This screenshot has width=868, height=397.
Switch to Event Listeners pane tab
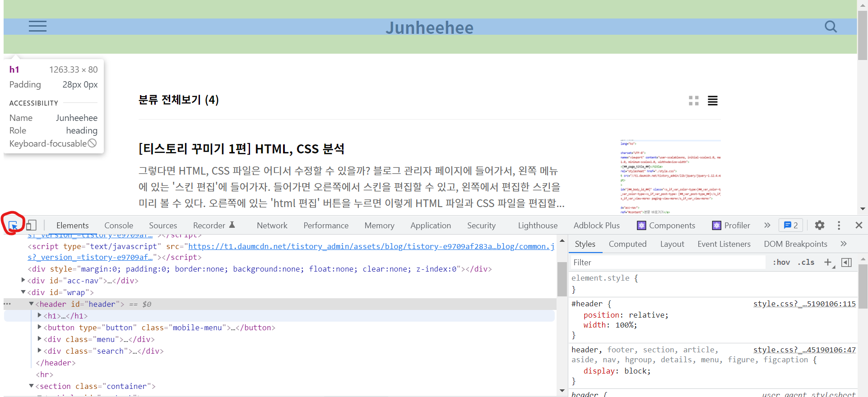click(x=724, y=244)
